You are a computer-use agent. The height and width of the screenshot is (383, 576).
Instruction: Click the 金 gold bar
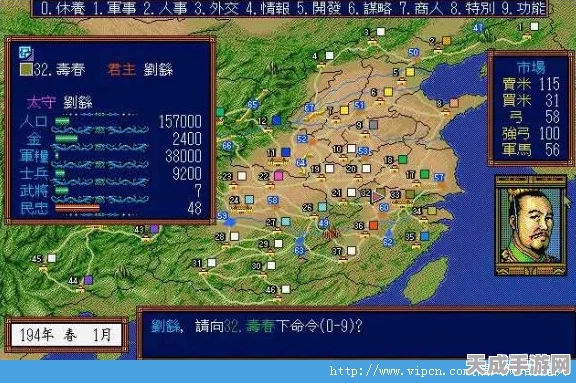click(66, 138)
